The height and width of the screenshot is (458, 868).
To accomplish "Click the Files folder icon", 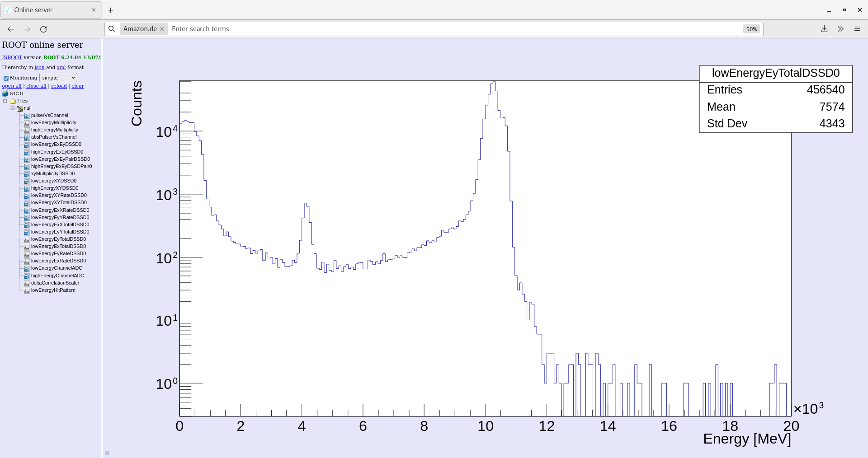I will click(13, 101).
